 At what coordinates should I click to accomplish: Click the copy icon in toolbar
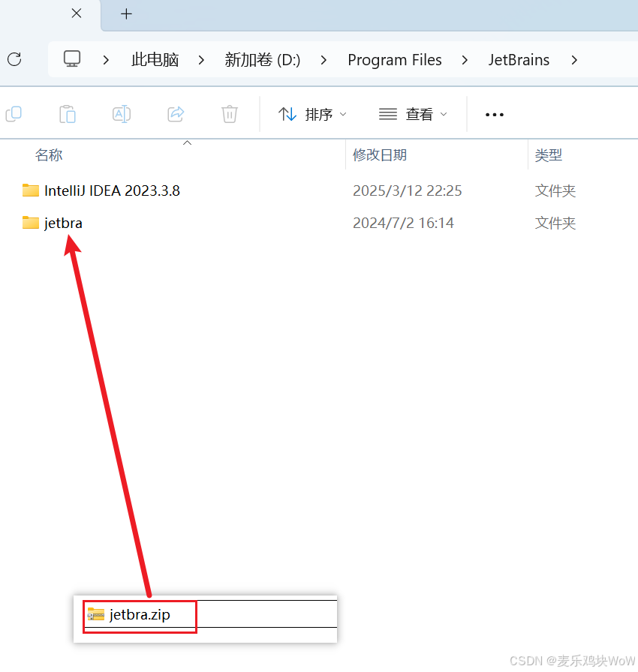tap(14, 114)
